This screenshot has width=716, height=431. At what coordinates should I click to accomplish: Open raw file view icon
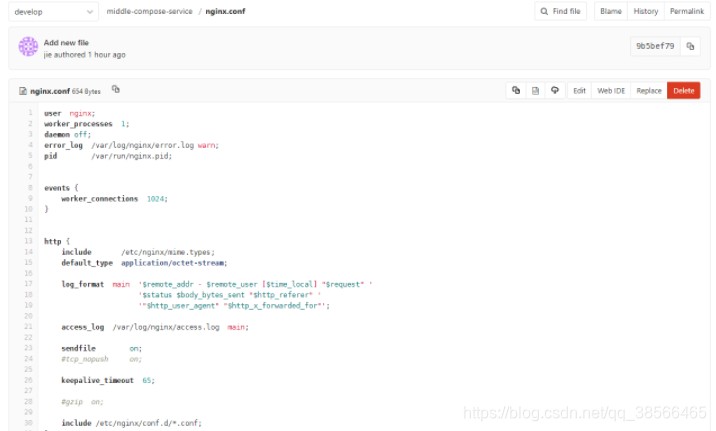[x=535, y=90]
